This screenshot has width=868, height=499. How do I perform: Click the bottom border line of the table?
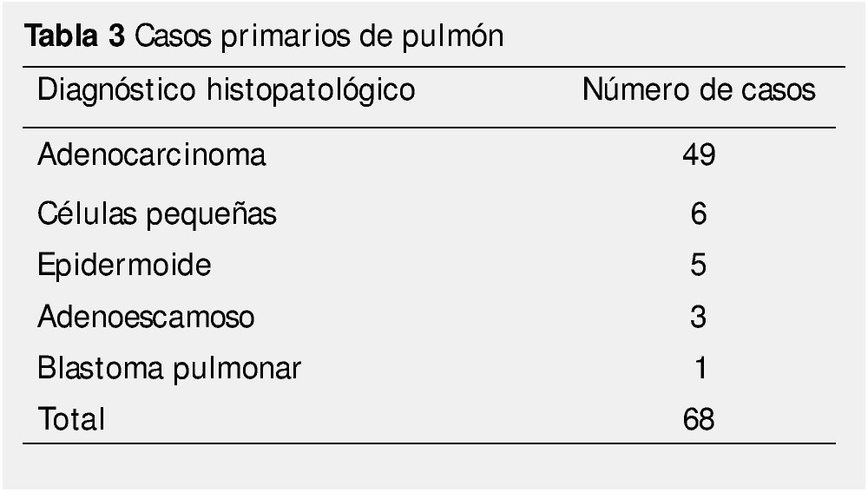pos(434,443)
